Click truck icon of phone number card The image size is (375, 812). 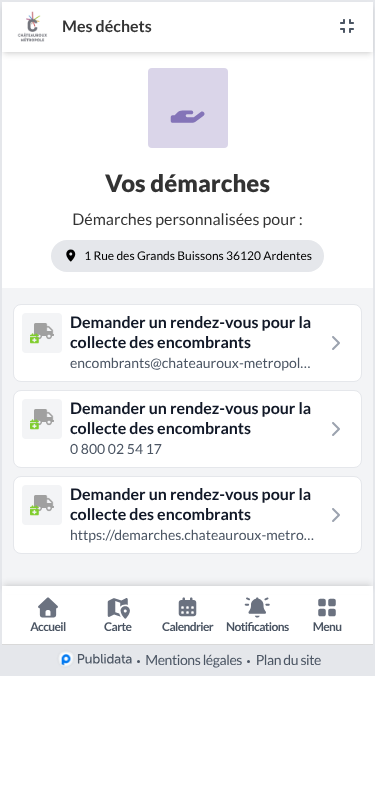(42, 419)
